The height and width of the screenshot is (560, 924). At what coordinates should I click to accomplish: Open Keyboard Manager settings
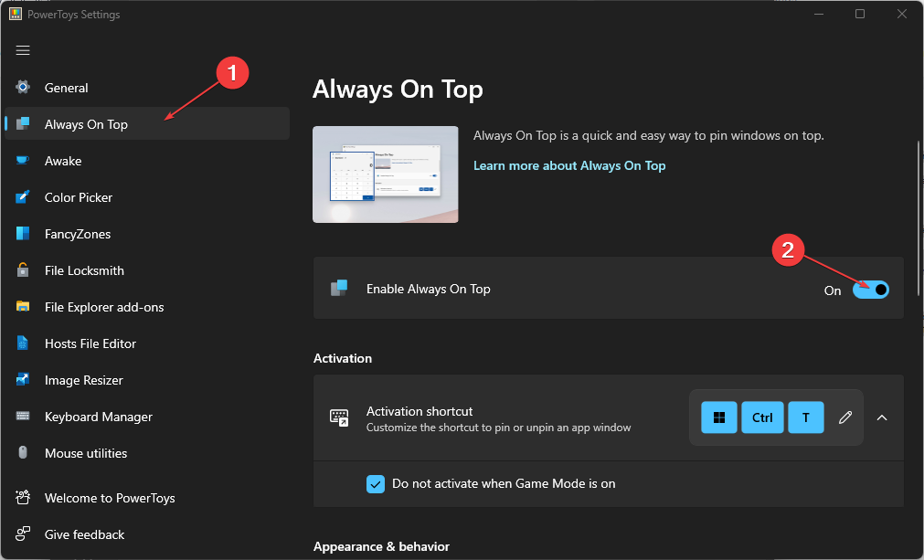(x=147, y=416)
